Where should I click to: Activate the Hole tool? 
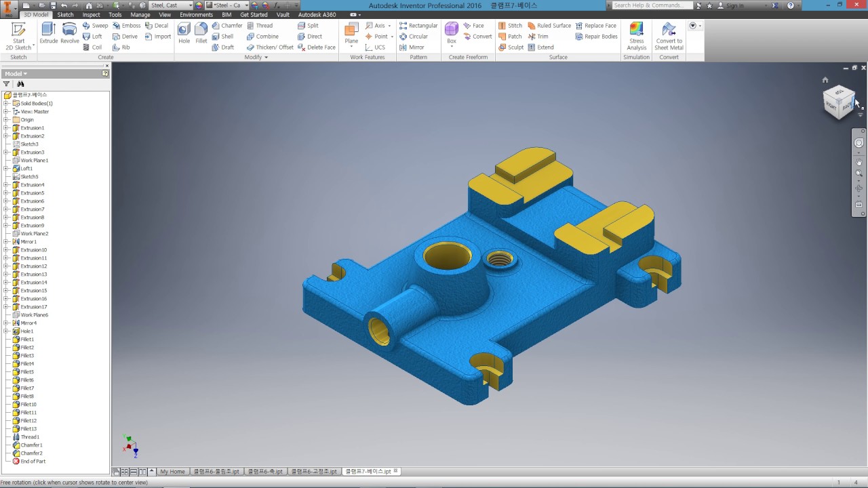coord(184,33)
